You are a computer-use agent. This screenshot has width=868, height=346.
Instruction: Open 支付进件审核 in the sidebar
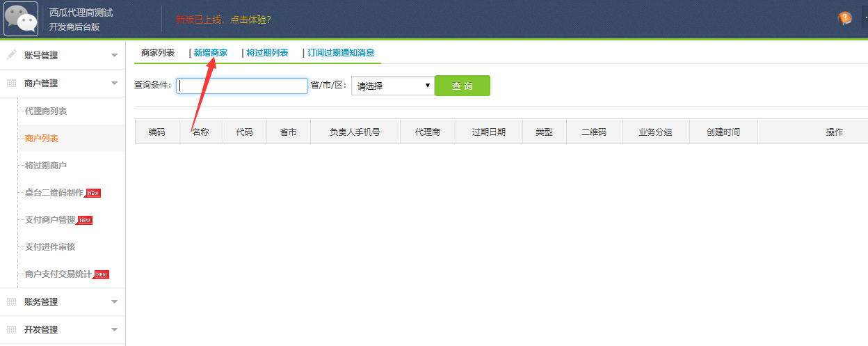point(50,247)
